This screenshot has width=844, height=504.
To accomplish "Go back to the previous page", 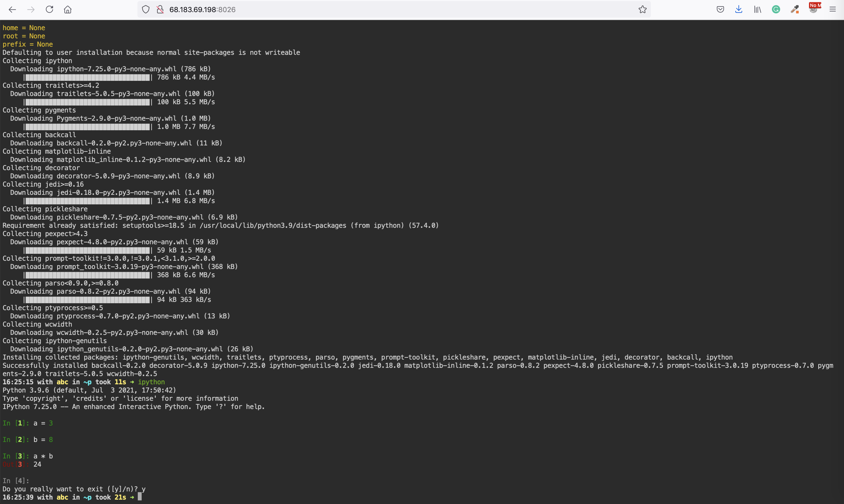I will 12,10.
